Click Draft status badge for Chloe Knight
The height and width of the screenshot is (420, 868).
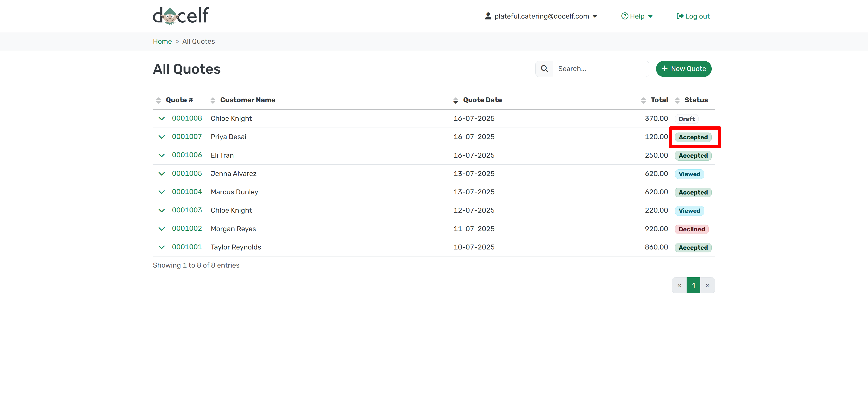(686, 119)
